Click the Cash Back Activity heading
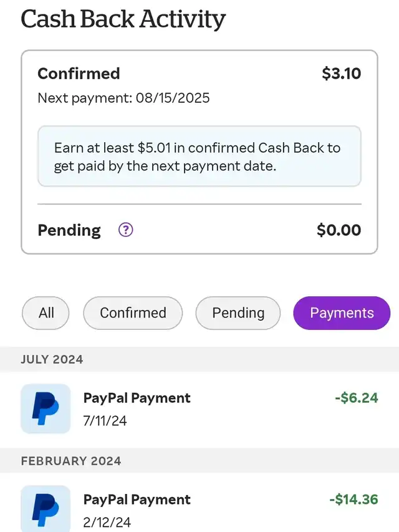The width and height of the screenshot is (399, 532). [x=123, y=19]
